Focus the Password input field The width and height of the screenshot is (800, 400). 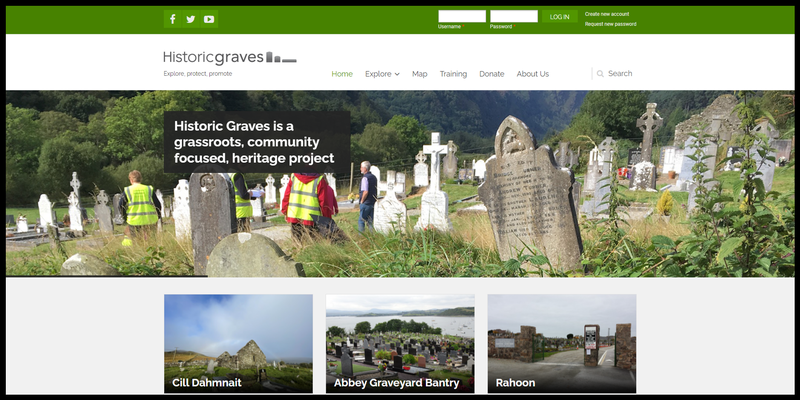[514, 16]
